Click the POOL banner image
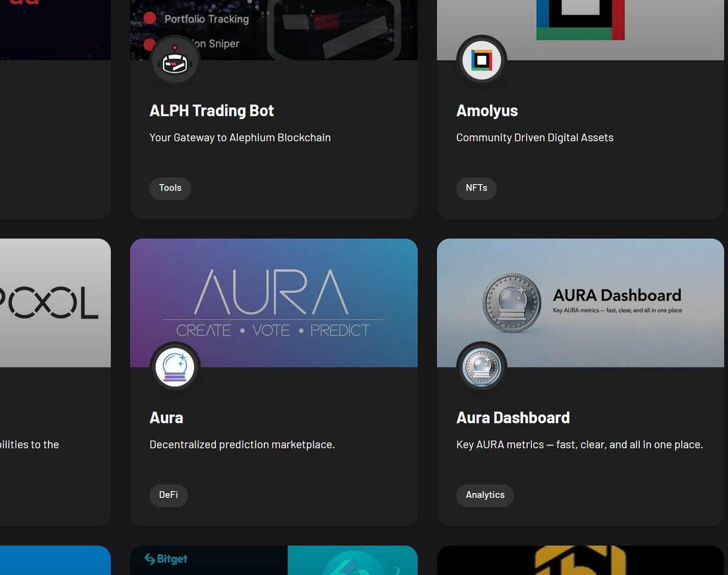728x575 pixels. pos(55,303)
